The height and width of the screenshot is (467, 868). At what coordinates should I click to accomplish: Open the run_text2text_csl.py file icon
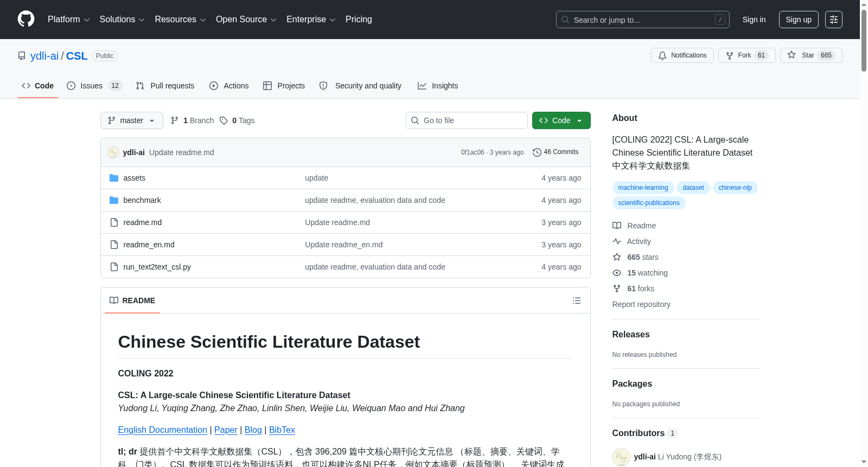(114, 267)
